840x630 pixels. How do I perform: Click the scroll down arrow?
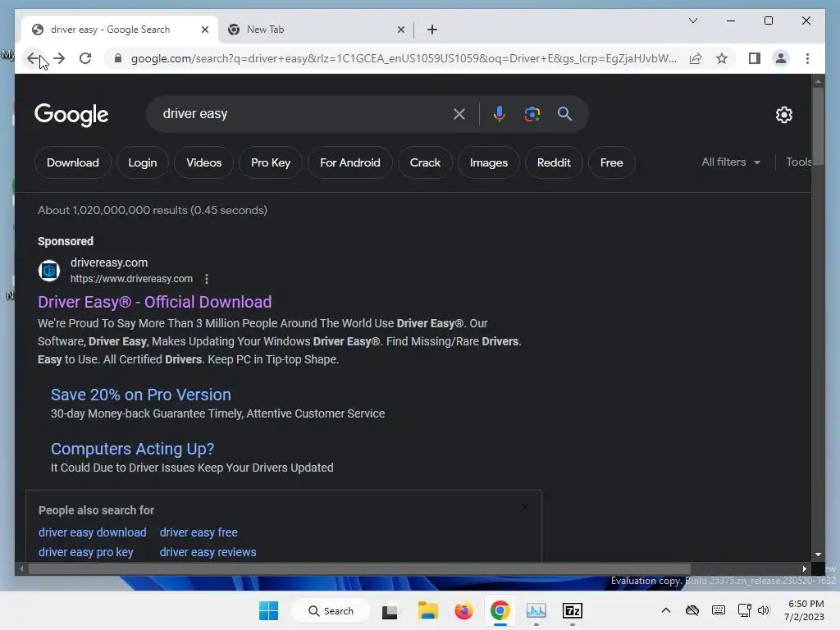tap(818, 555)
